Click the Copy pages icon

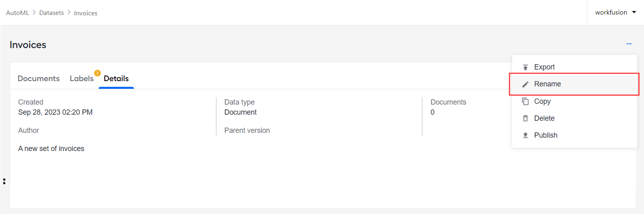click(x=525, y=101)
